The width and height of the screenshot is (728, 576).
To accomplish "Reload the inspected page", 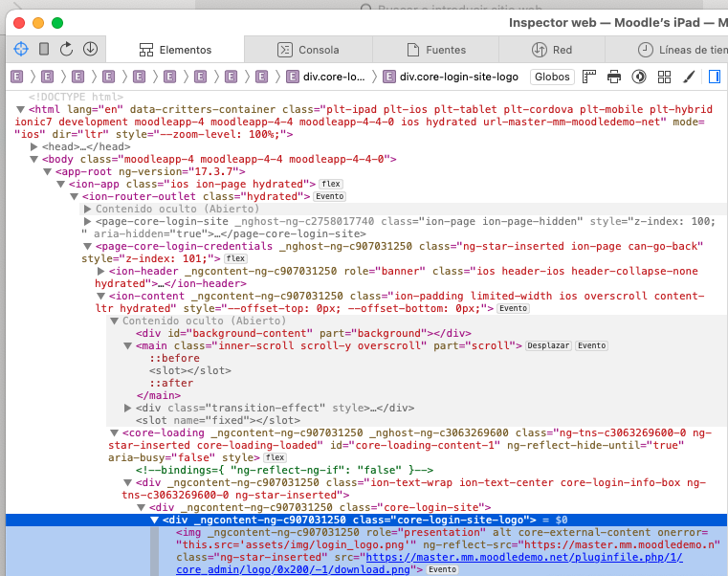I will coord(66,49).
